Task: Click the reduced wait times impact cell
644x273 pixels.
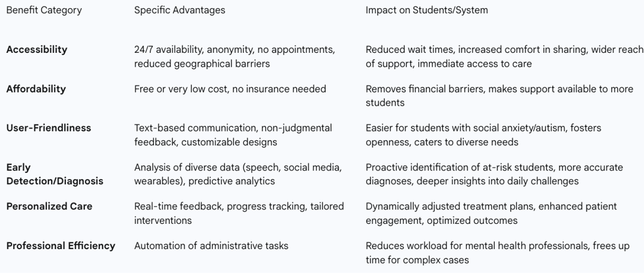Action: pyautogui.click(x=503, y=57)
